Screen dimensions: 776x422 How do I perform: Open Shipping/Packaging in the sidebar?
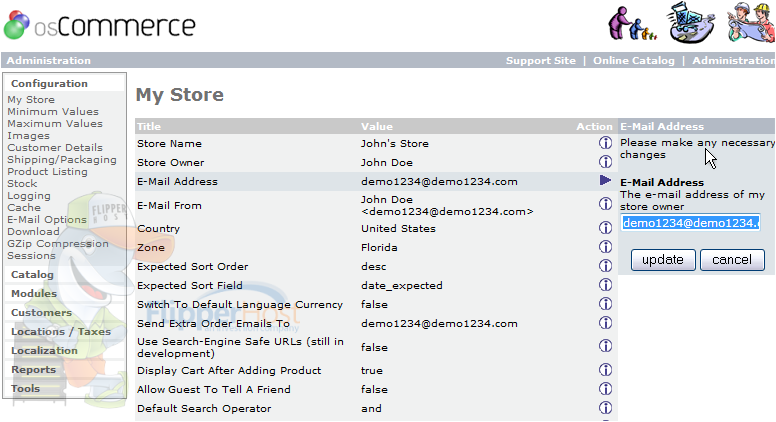point(61,160)
